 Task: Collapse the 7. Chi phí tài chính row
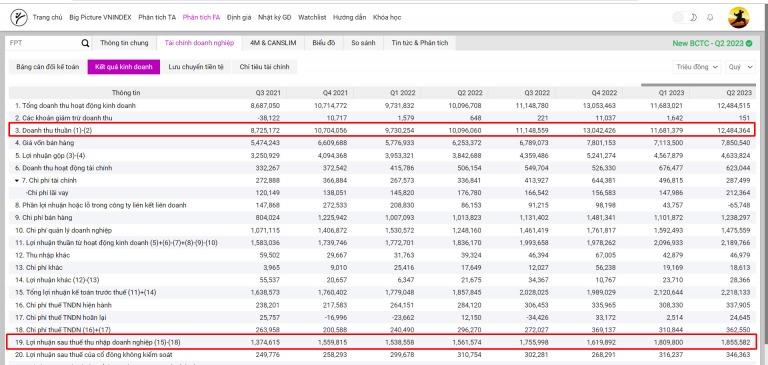click(x=17, y=180)
